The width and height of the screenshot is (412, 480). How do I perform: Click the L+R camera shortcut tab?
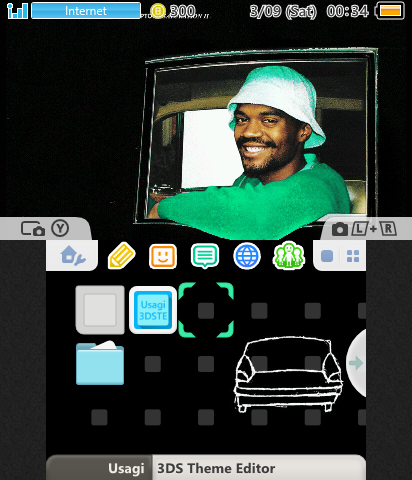[365, 229]
